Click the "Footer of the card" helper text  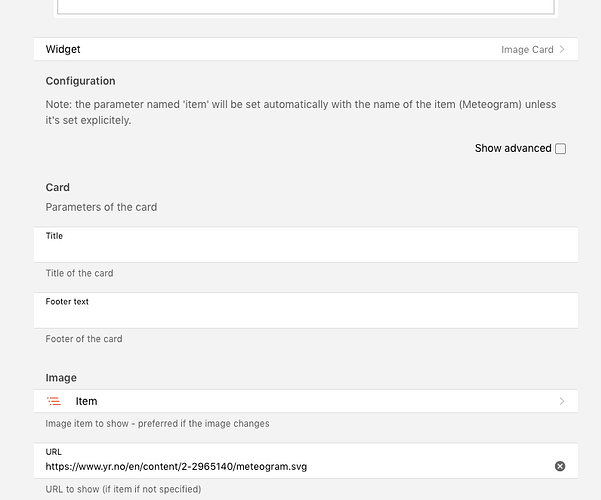84,339
